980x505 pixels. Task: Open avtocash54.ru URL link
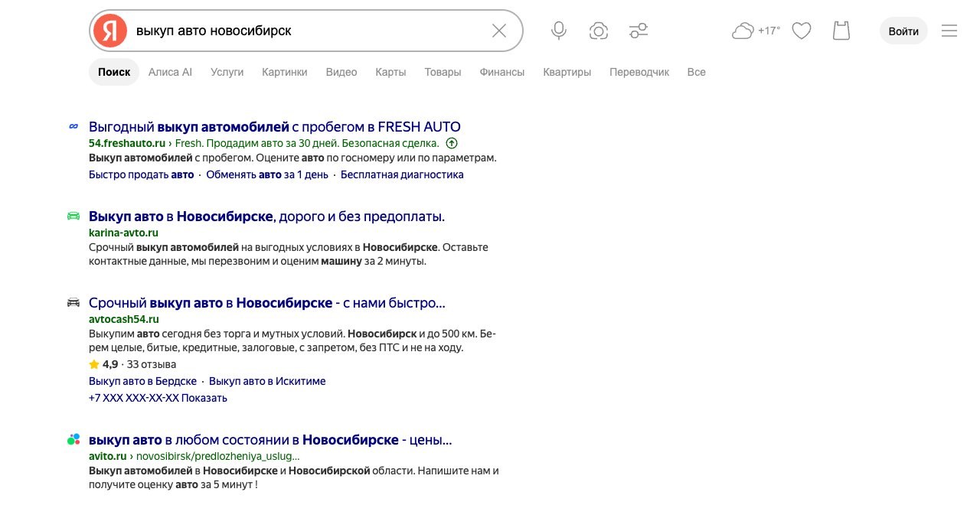(x=124, y=319)
